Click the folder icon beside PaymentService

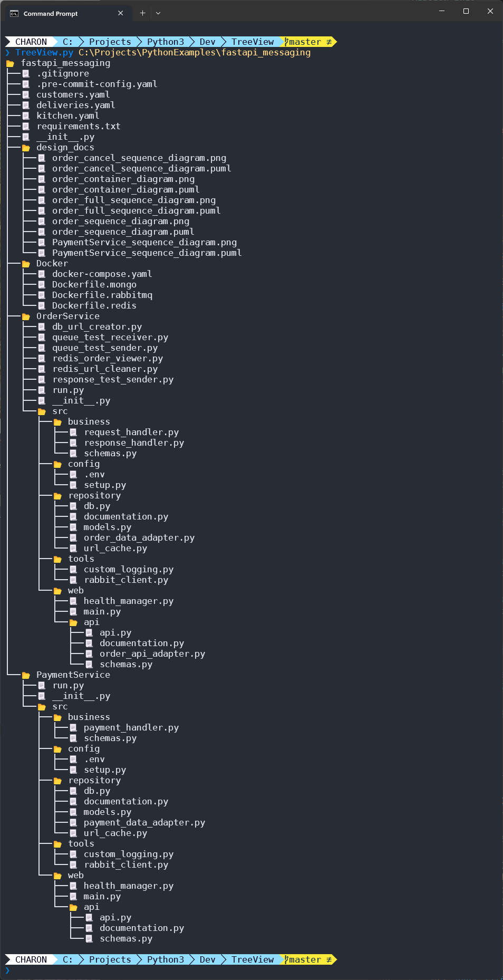[26, 675]
